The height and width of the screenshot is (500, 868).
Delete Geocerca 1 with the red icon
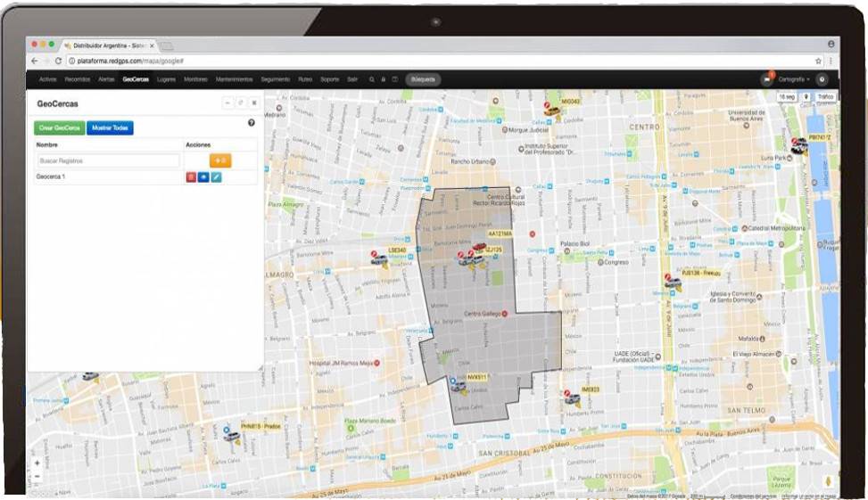(191, 177)
